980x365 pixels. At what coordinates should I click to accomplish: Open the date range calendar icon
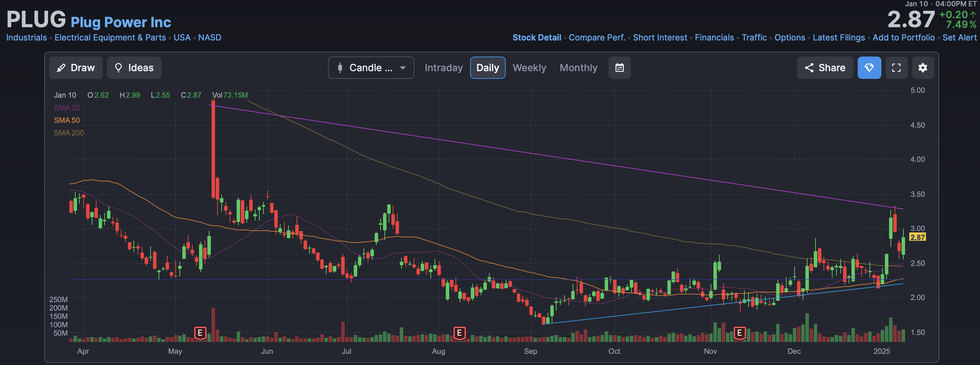click(x=619, y=68)
